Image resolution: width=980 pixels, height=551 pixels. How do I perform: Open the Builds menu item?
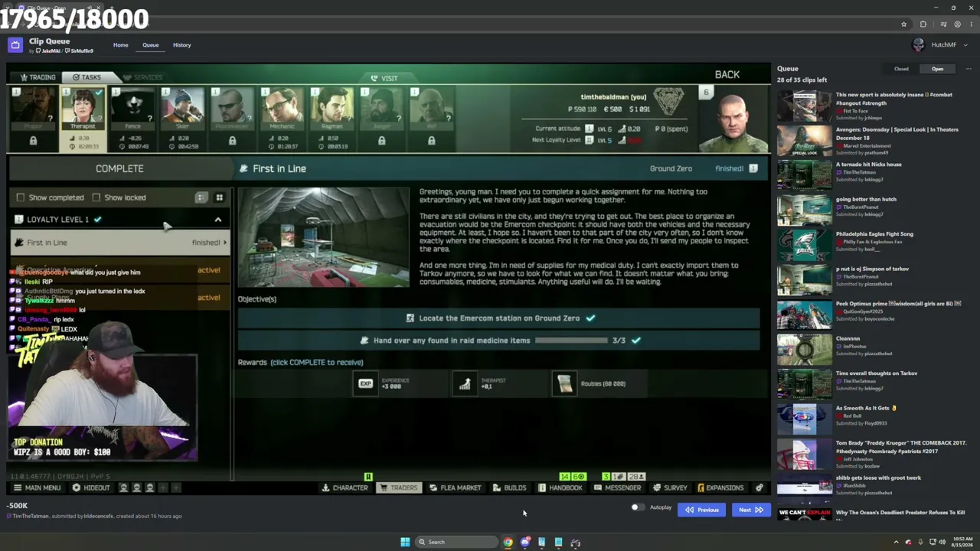(510, 487)
